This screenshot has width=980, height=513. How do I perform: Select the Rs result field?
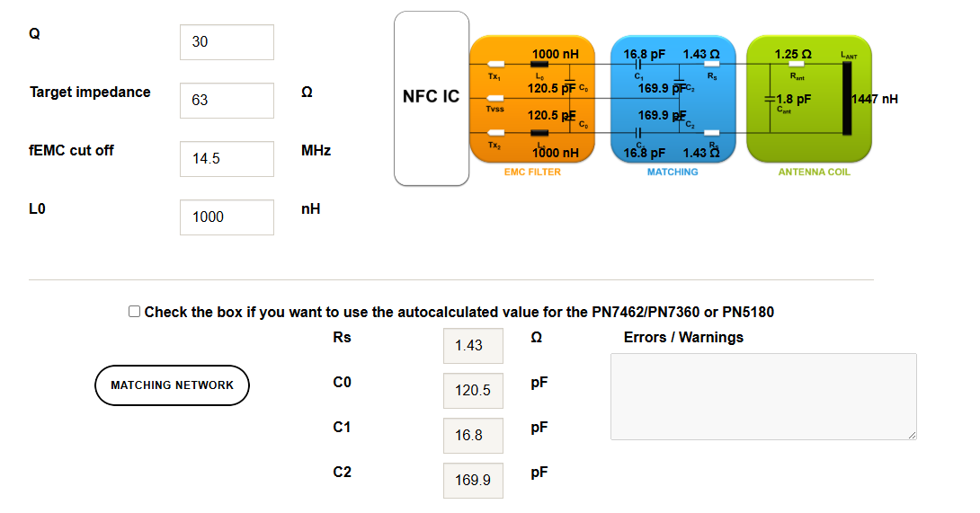click(473, 345)
